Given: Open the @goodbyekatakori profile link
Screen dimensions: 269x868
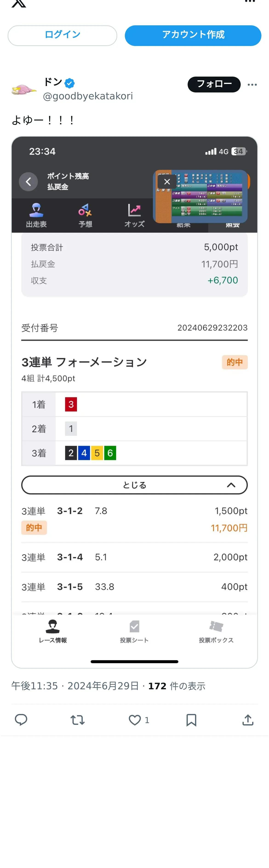Looking at the screenshot, I should [x=88, y=96].
